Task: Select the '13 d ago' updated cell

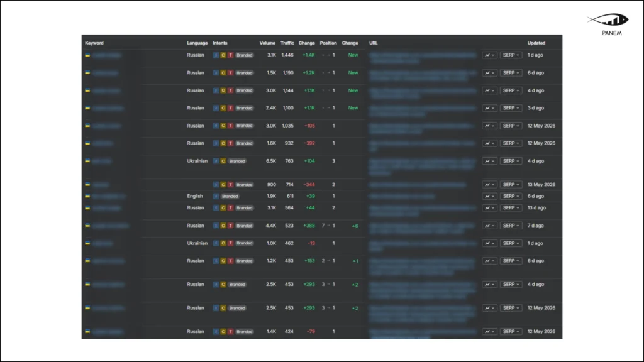Action: (536, 208)
